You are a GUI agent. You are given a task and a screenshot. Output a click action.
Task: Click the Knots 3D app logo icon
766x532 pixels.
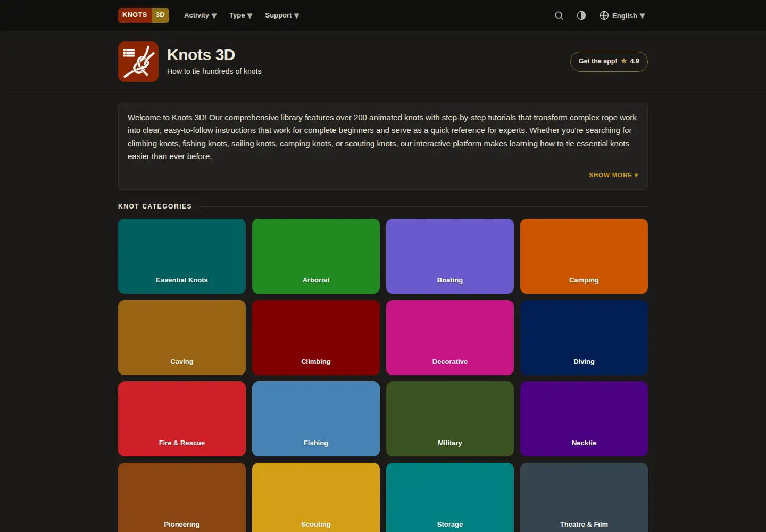[x=138, y=62]
